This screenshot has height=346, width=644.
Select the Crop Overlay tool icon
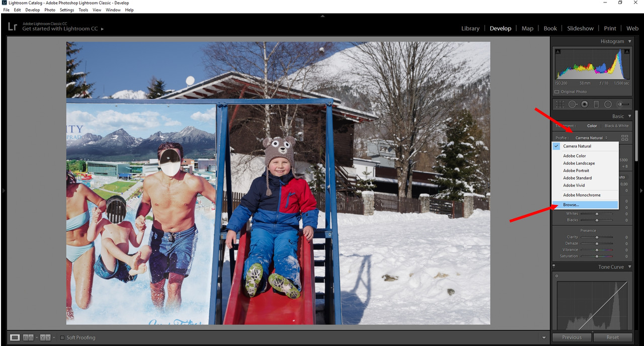(x=559, y=104)
